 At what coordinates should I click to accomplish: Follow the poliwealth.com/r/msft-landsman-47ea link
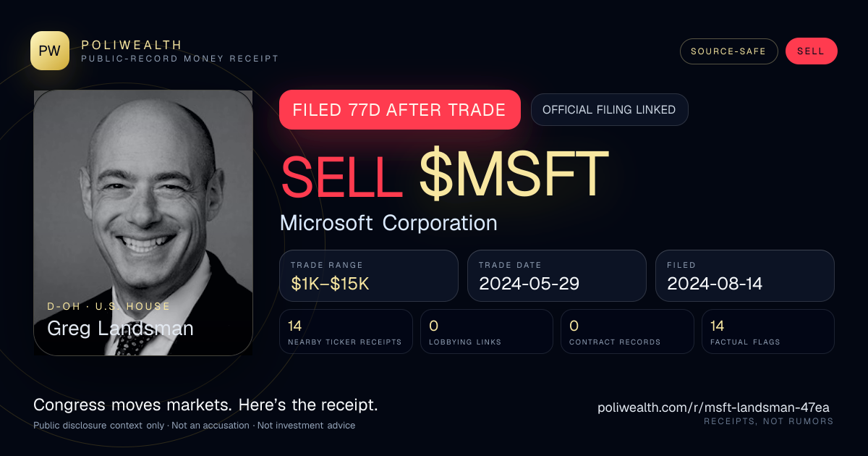(715, 408)
